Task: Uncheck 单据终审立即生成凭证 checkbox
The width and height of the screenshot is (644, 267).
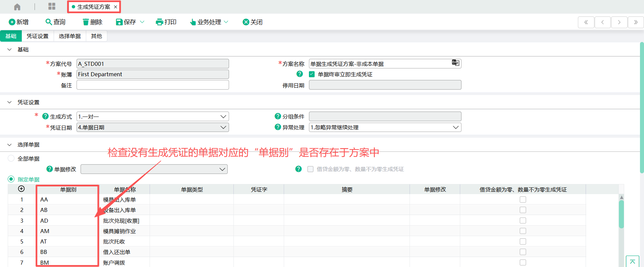Action: tap(312, 74)
